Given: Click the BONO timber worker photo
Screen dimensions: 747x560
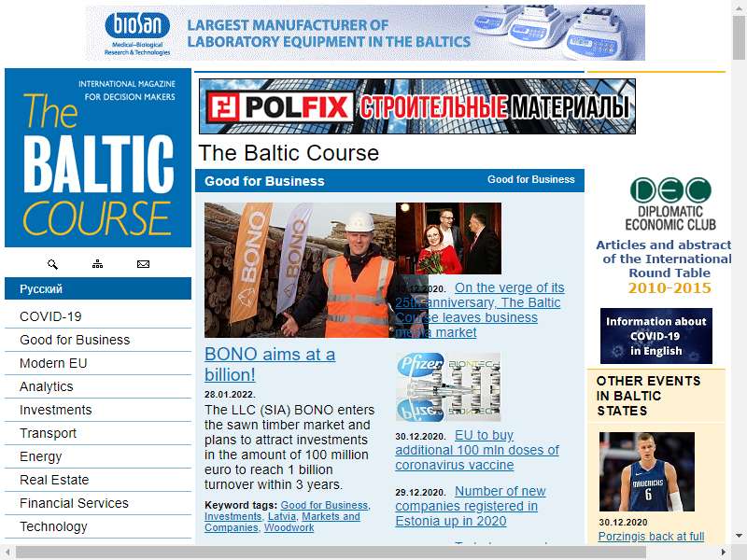Looking at the screenshot, I should click(x=300, y=270).
